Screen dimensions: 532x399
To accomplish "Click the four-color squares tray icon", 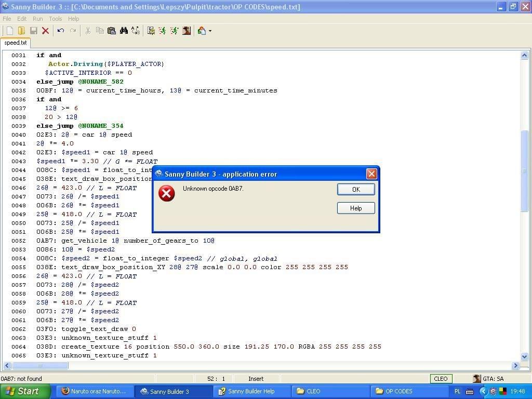I will (502, 392).
